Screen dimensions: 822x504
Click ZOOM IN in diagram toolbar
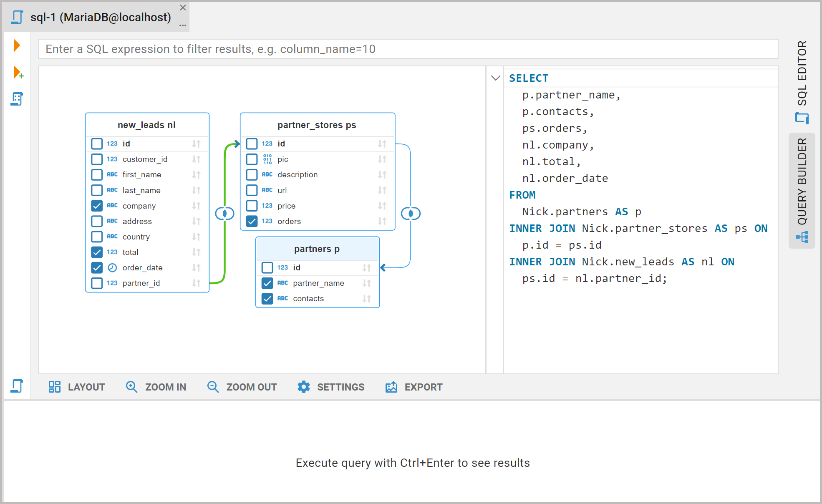tap(156, 387)
